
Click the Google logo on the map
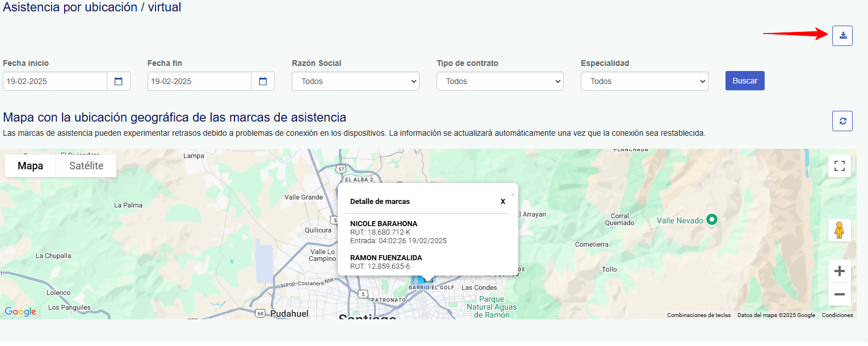coord(20,311)
